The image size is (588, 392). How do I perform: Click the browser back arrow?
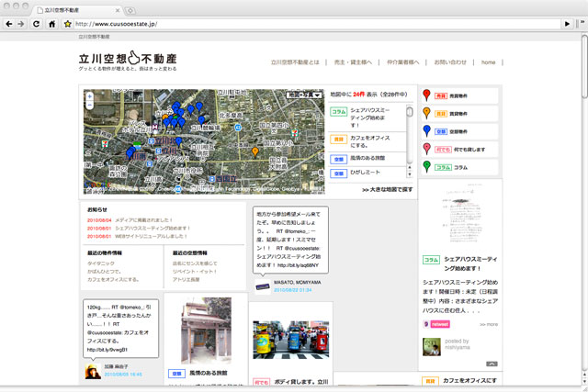click(x=9, y=24)
